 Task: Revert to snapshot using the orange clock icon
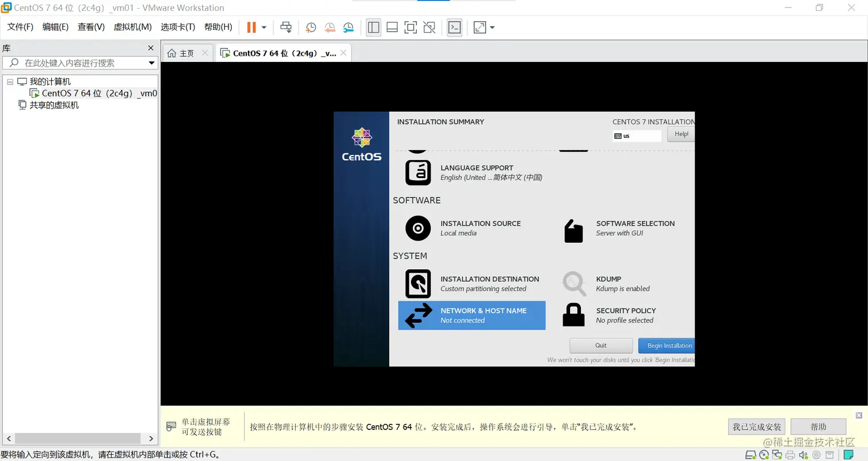click(x=330, y=27)
